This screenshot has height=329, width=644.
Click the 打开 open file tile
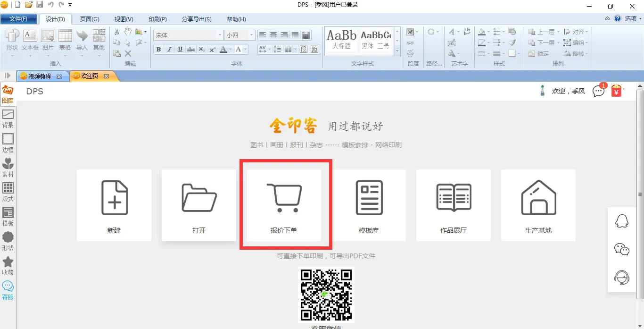(x=199, y=205)
